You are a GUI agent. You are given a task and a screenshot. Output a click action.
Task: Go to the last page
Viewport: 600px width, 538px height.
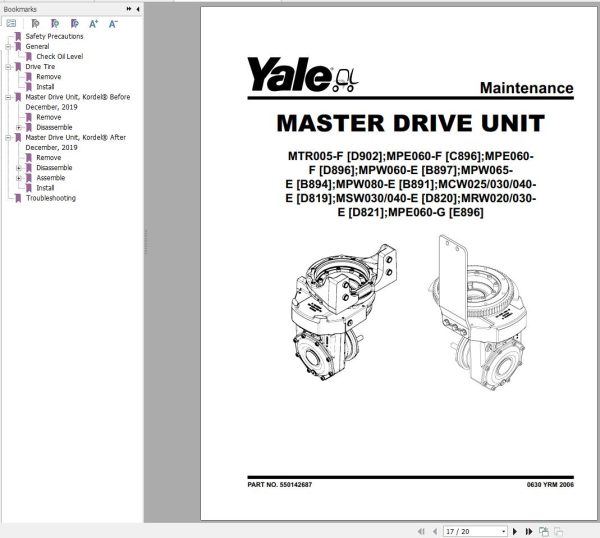(529, 531)
